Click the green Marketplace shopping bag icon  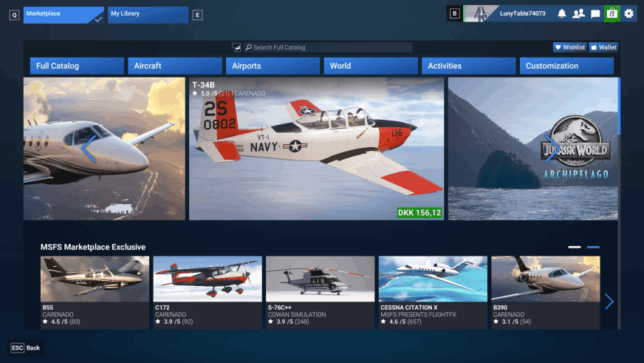click(x=612, y=13)
